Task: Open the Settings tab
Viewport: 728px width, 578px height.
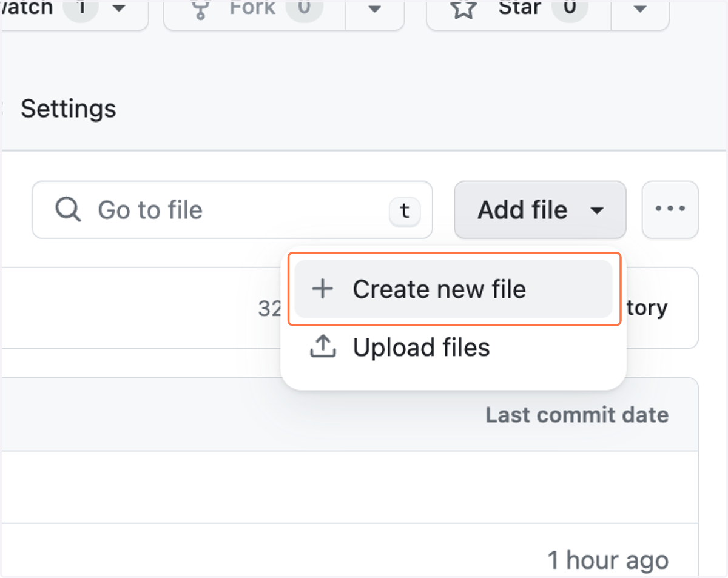Action: click(x=69, y=109)
